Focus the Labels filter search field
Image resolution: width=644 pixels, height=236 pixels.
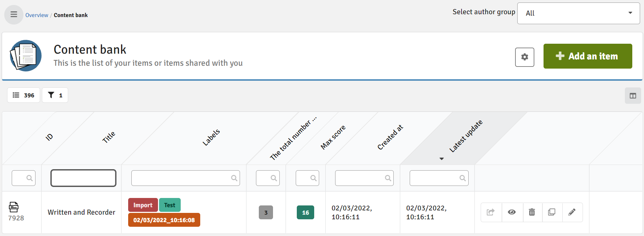point(185,178)
